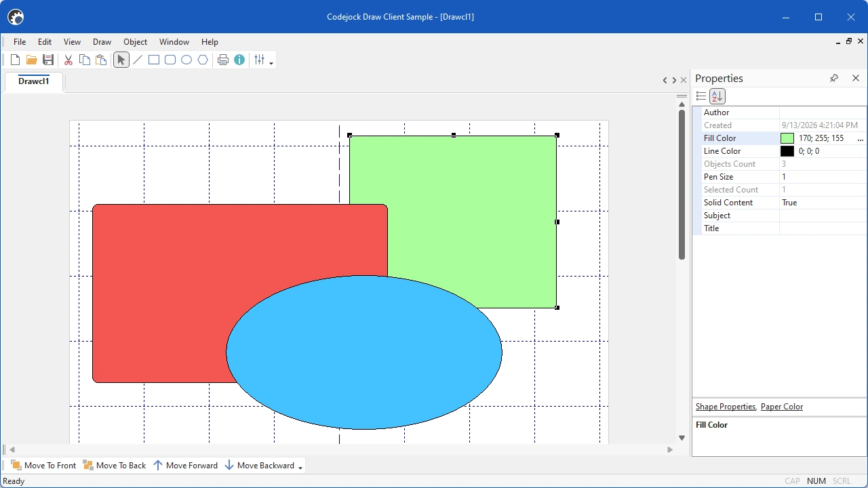868x488 pixels.
Task: Select the Polygon drawing tool
Action: tap(203, 60)
